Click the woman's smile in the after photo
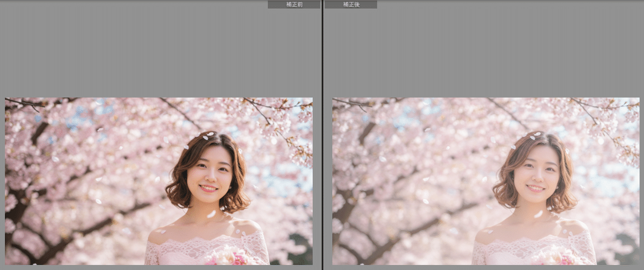The image size is (644, 270). tap(535, 188)
